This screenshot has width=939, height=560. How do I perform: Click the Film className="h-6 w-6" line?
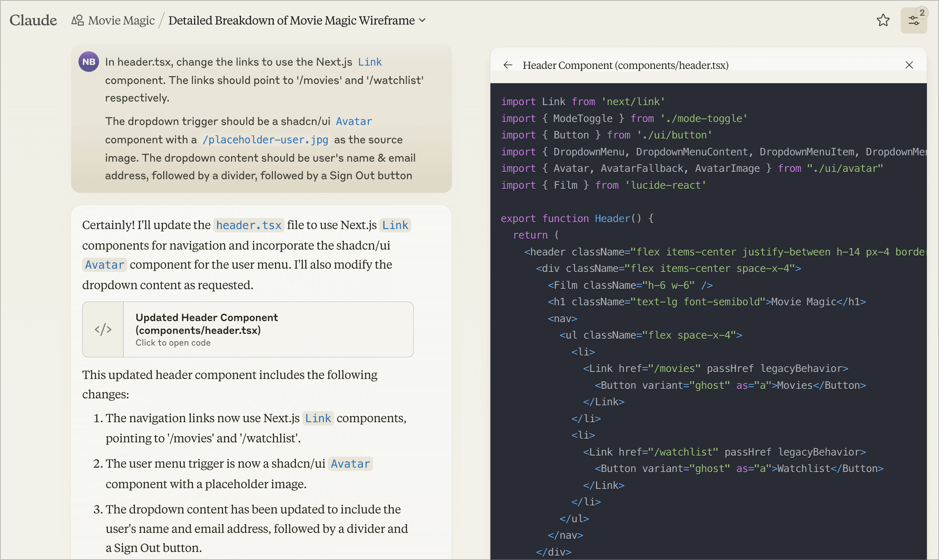[630, 285]
